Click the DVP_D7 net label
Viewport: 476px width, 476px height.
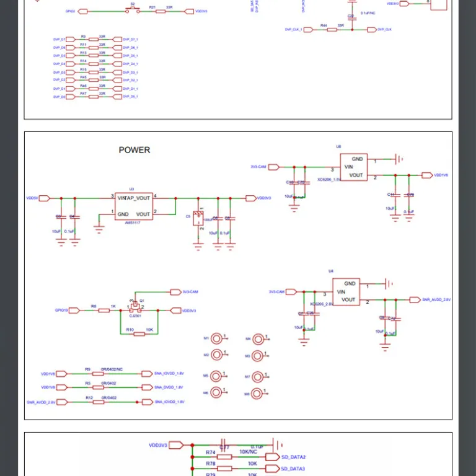click(59, 40)
